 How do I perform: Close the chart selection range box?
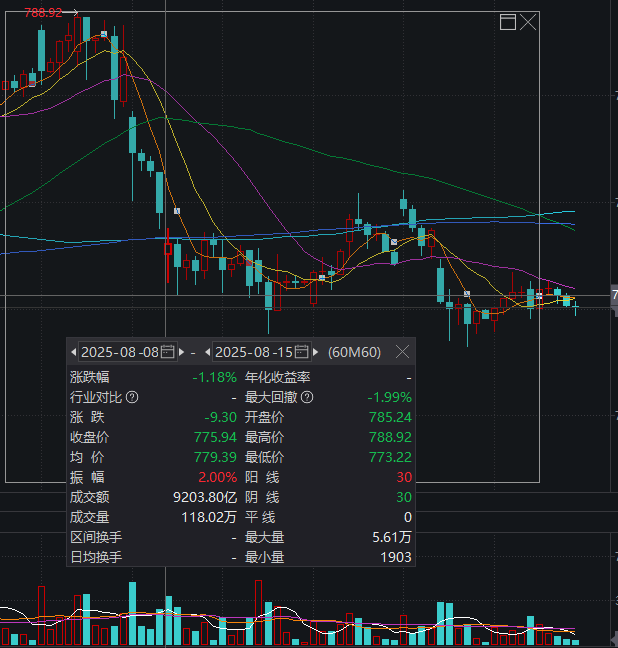point(529,22)
